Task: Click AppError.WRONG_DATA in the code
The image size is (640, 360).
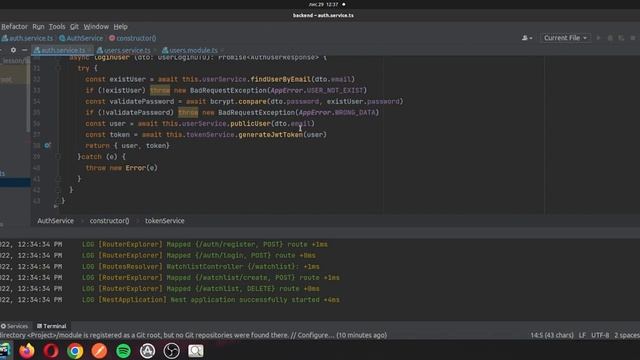Action: pos(337,113)
